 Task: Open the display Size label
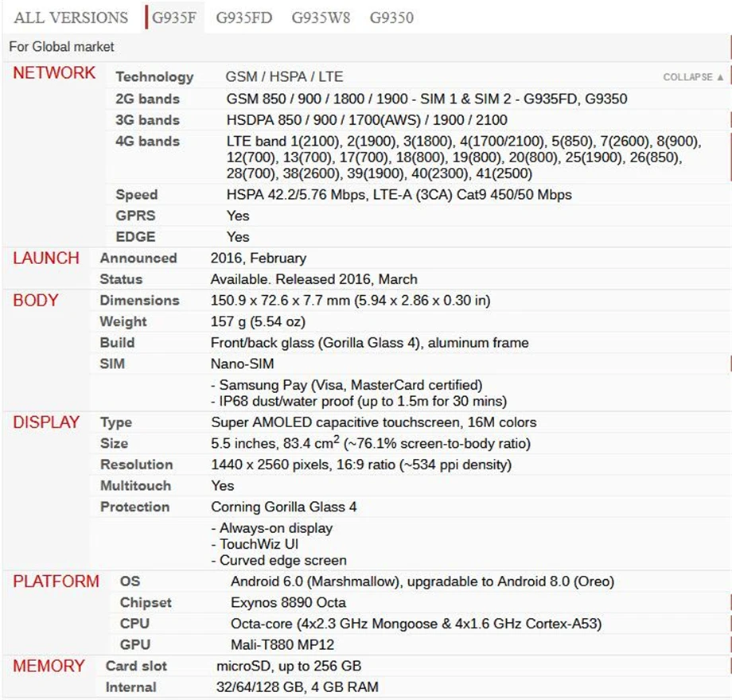[x=114, y=443]
